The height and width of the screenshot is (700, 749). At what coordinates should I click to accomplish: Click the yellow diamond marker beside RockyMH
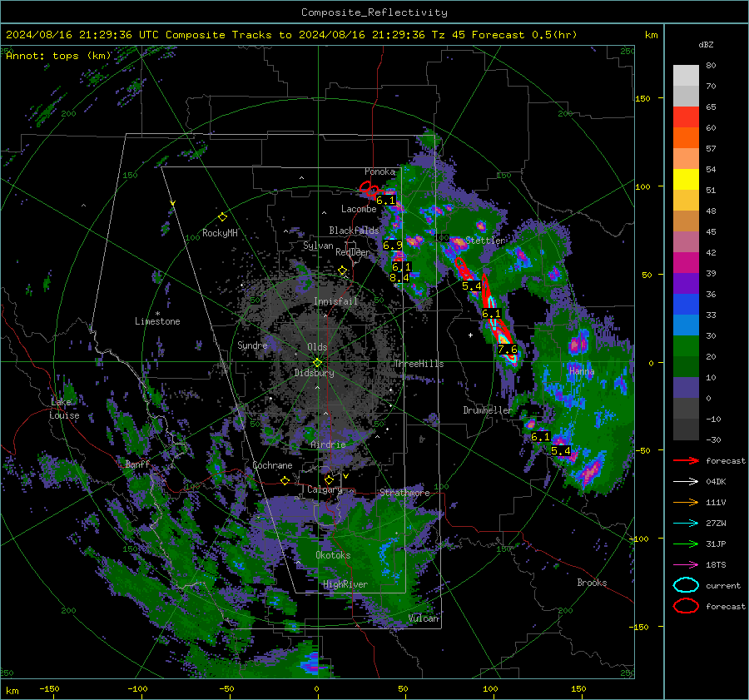coord(222,217)
